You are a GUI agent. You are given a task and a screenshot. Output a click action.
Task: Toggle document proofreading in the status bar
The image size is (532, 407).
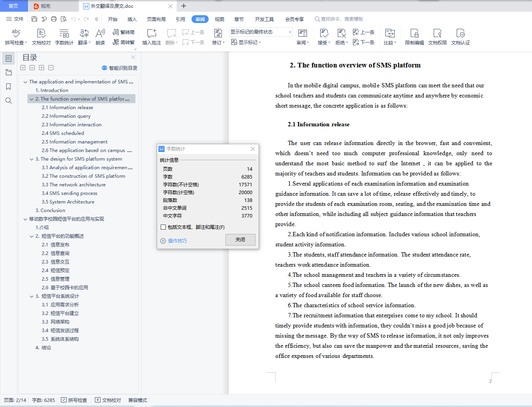(x=108, y=400)
